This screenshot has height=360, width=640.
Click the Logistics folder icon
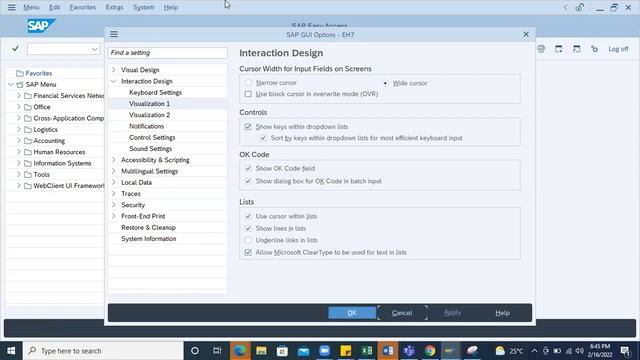click(x=28, y=129)
